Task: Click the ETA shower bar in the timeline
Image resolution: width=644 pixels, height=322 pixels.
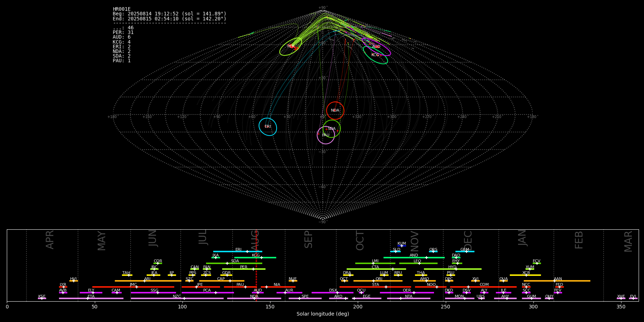Action: coord(91,298)
